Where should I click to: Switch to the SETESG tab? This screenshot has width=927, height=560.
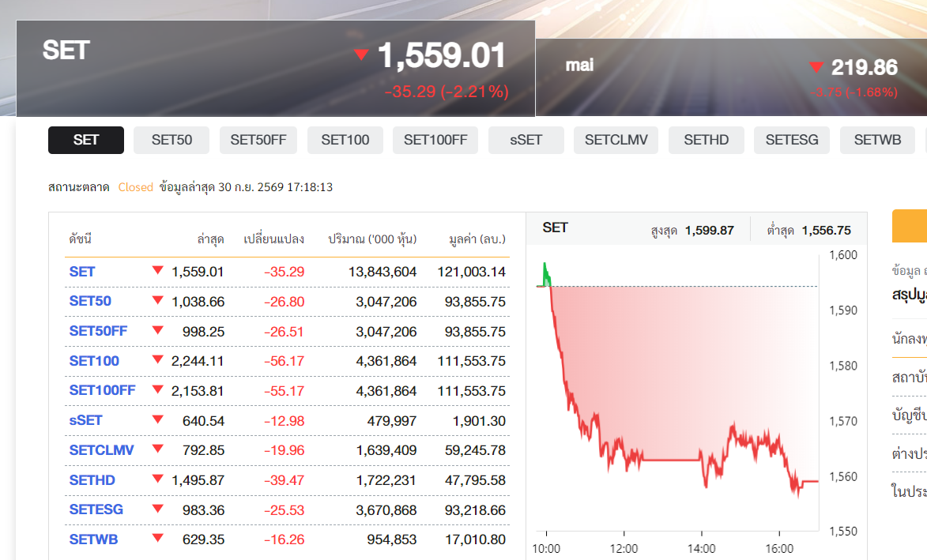point(792,140)
